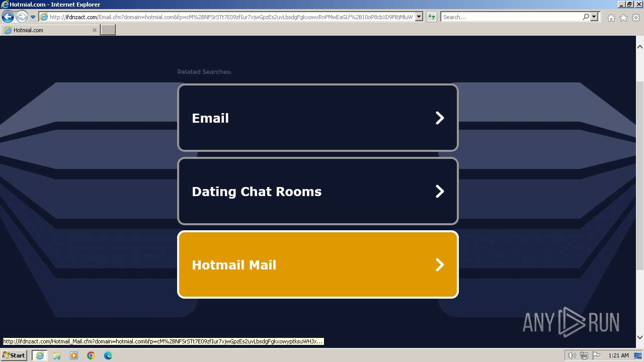The width and height of the screenshot is (644, 362).
Task: Open the recent pages dropdown arrow
Action: (33, 17)
